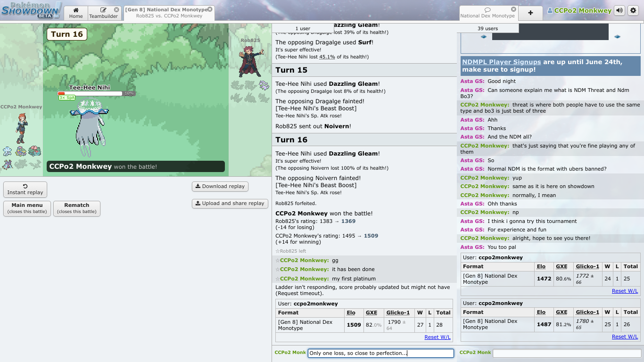Select the unfainted Goodra icon in Rob825's team

coord(263,85)
